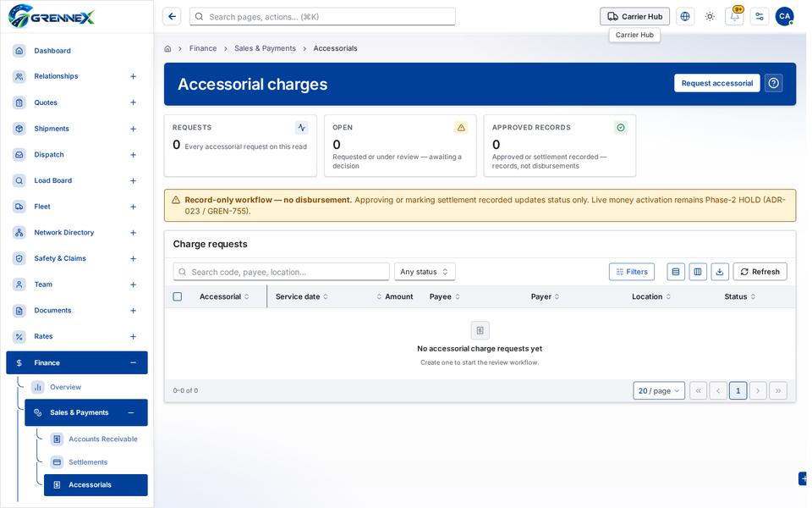Image resolution: width=812 pixels, height=508 pixels.
Task: Open the settings sliders icon
Action: [760, 17]
